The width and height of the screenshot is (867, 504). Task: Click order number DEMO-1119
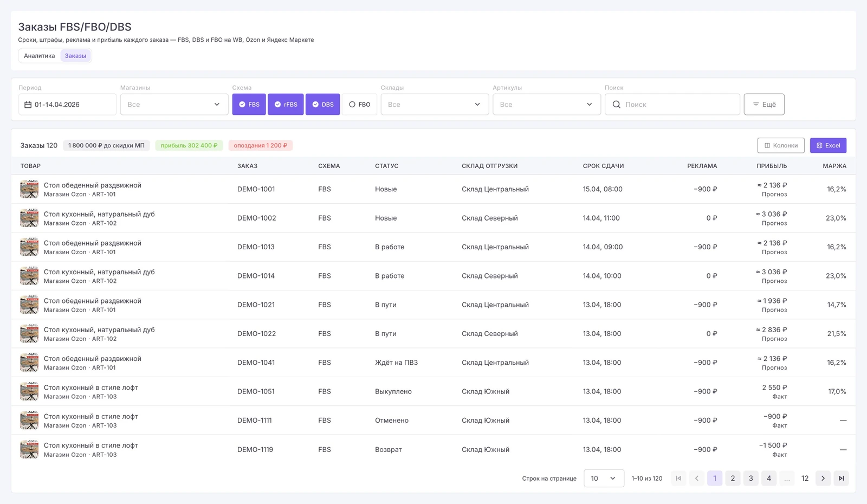[x=255, y=449]
